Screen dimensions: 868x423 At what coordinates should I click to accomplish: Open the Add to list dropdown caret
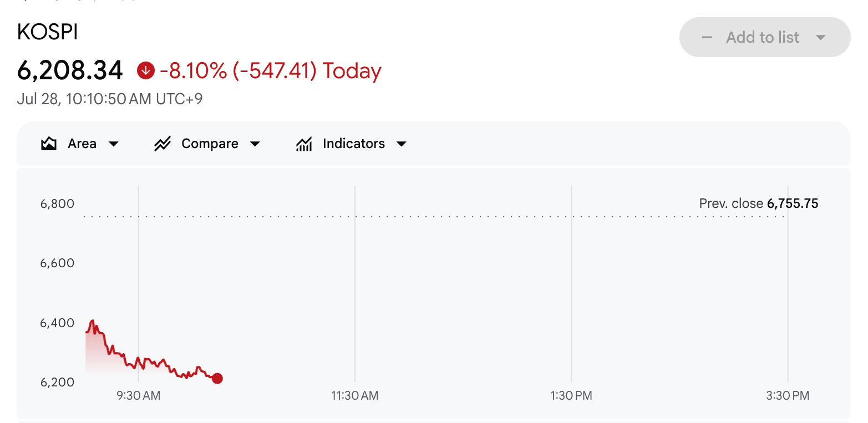(x=821, y=37)
